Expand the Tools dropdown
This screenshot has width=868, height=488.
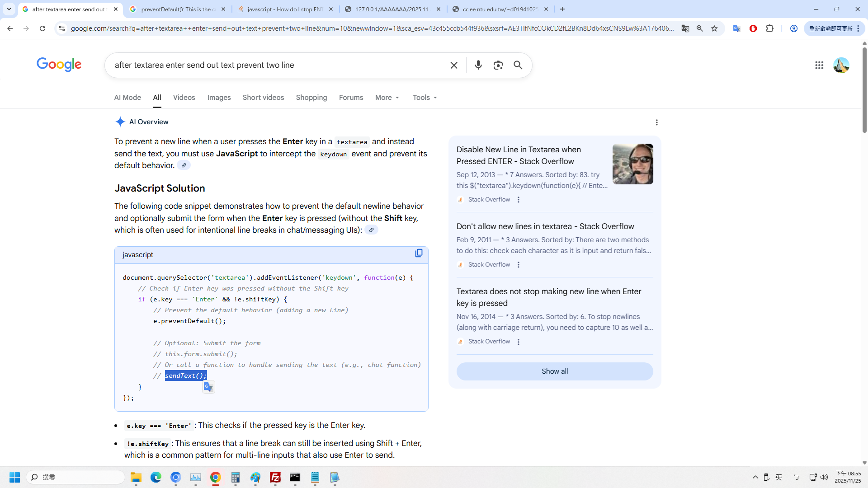click(x=425, y=98)
